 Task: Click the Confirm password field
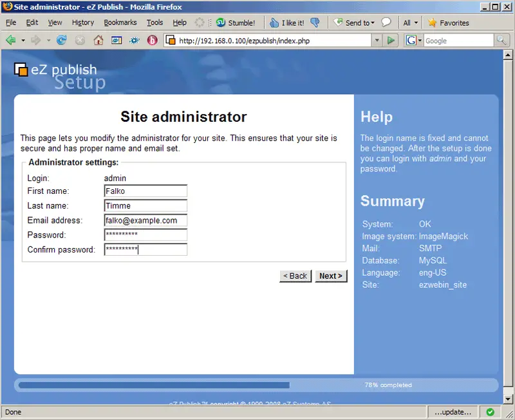(x=145, y=249)
